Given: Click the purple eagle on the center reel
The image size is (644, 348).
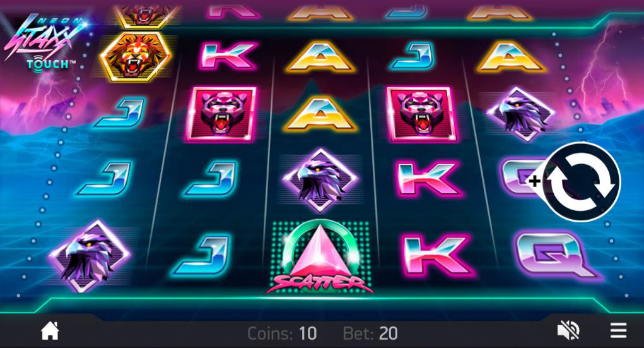Looking at the screenshot, I should (x=320, y=181).
